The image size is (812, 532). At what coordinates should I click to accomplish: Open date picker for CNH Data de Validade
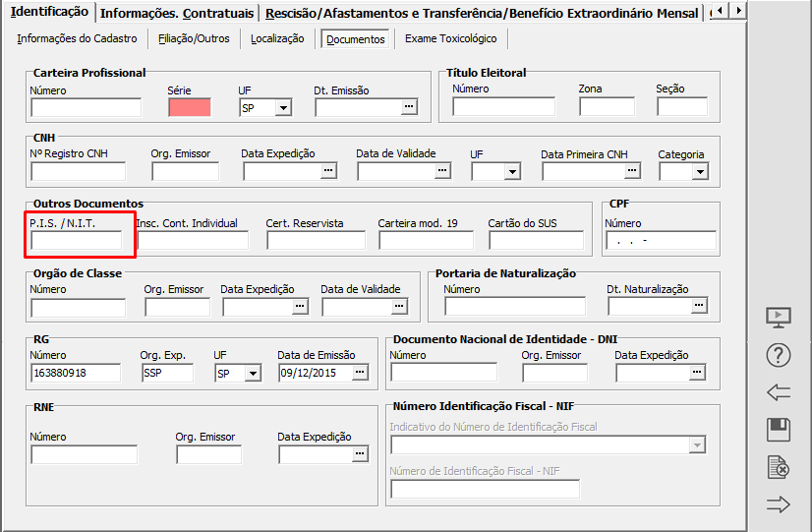pyautogui.click(x=442, y=171)
